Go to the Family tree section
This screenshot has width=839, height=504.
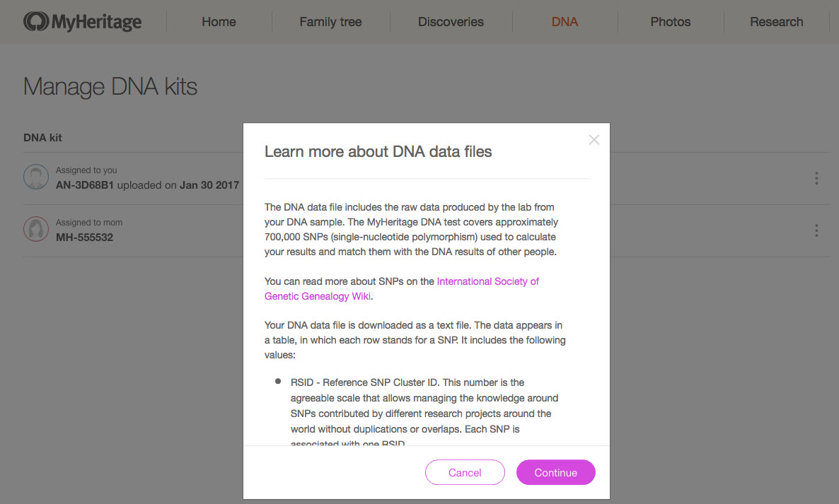click(x=330, y=21)
